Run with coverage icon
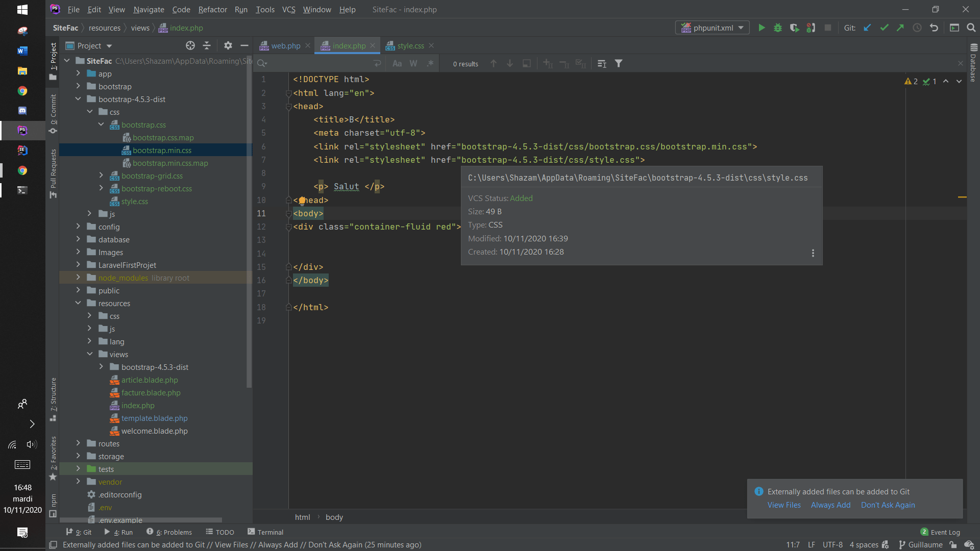The width and height of the screenshot is (980, 551). tap(794, 28)
